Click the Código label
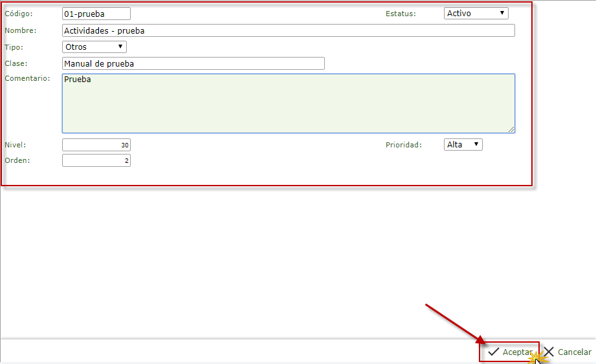Screen dimensions: 596x364 click(x=19, y=14)
